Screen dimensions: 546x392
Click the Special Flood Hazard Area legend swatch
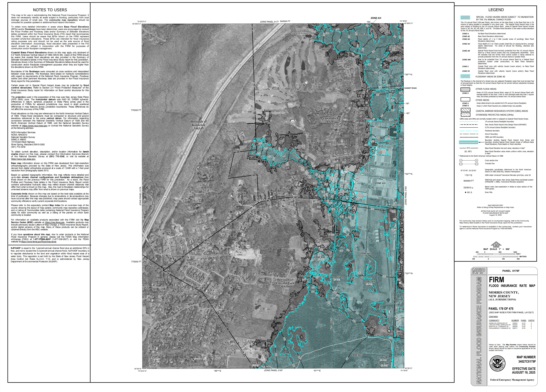[x=465, y=18]
